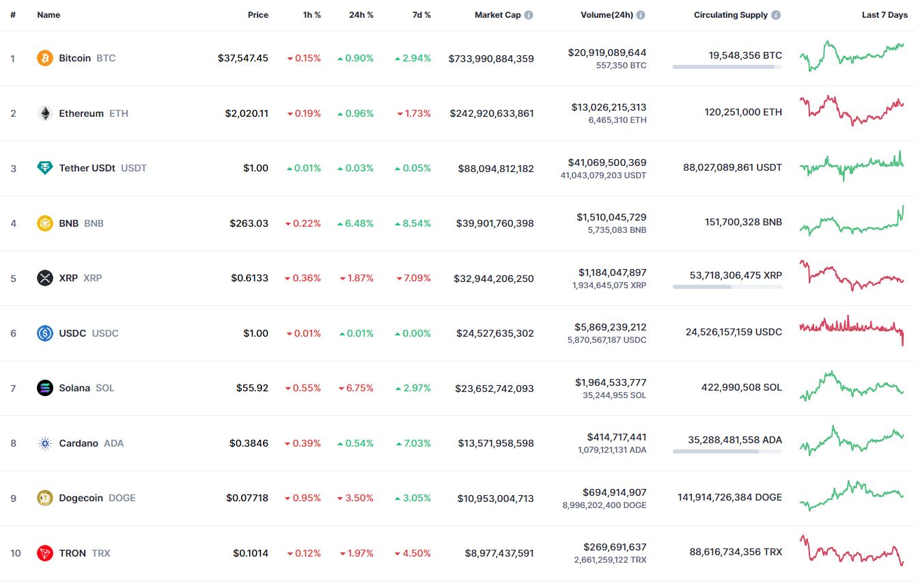The image size is (918, 588).
Task: Click the Market Cap info icon
Action: point(529,15)
